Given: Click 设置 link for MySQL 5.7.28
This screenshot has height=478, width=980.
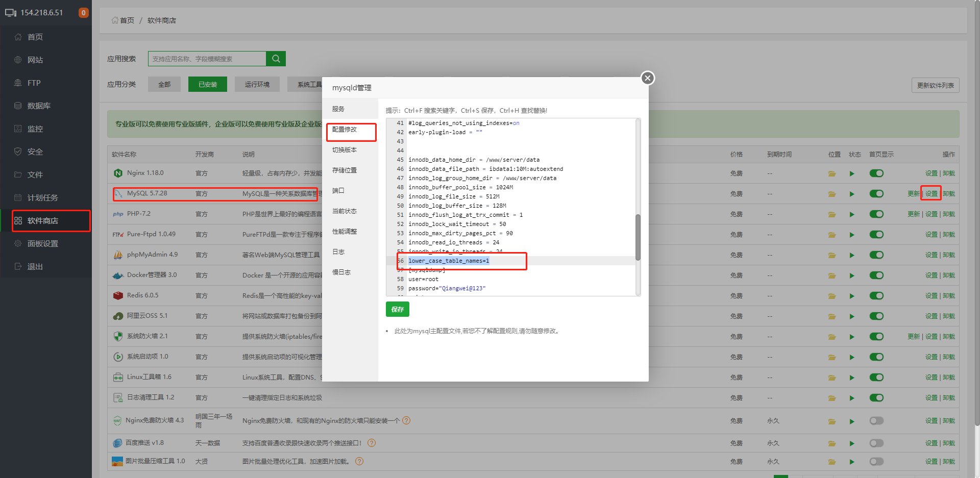Looking at the screenshot, I should (x=932, y=194).
